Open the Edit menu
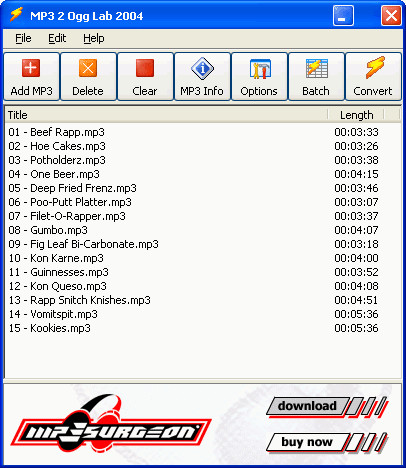 click(57, 38)
